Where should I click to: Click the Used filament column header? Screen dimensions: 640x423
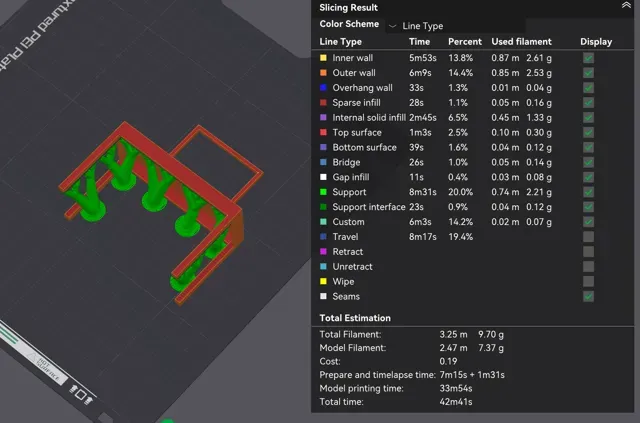click(x=521, y=42)
